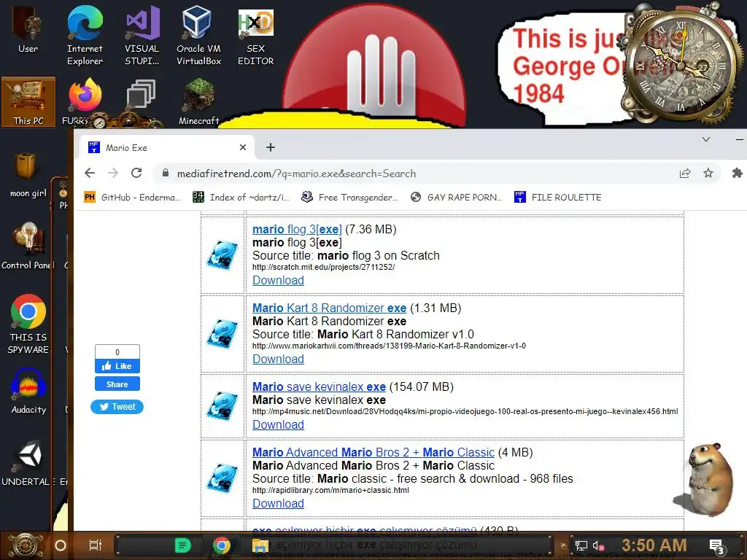Image resolution: width=747 pixels, height=560 pixels.
Task: Download Mario save kevinalex exe
Action: point(278,425)
